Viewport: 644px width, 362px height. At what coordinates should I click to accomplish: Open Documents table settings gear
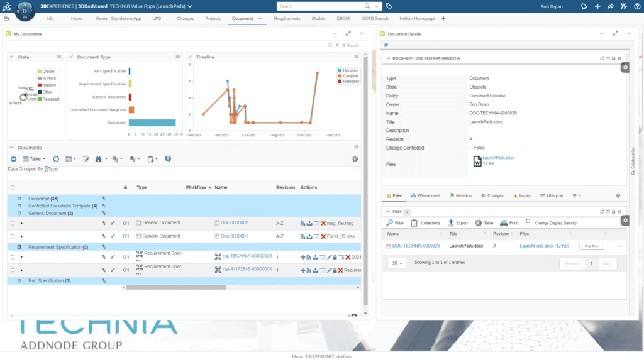tap(355, 159)
